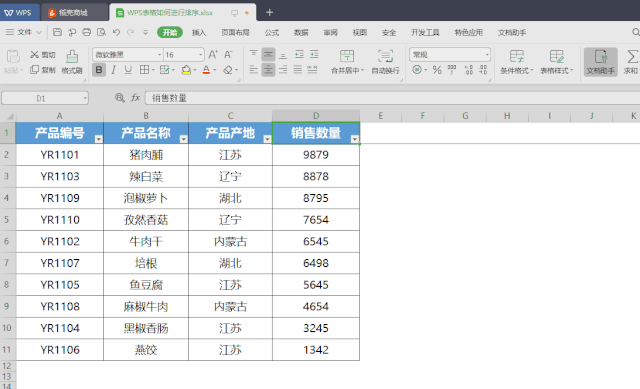
Task: Open conditional formatting (条件格式) icon
Action: pyautogui.click(x=517, y=62)
